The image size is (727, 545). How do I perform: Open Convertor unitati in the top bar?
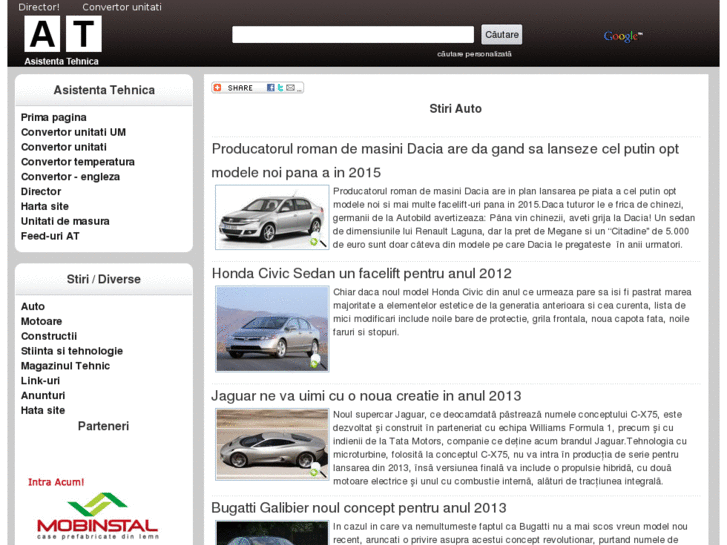122,7
